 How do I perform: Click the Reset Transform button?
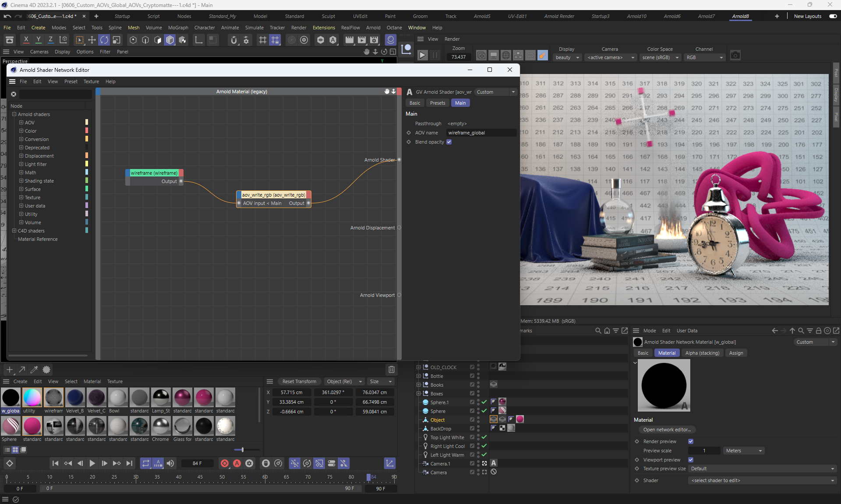[299, 381]
